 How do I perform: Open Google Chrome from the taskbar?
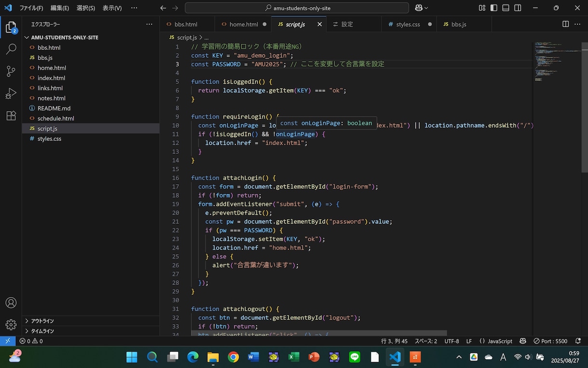click(233, 357)
